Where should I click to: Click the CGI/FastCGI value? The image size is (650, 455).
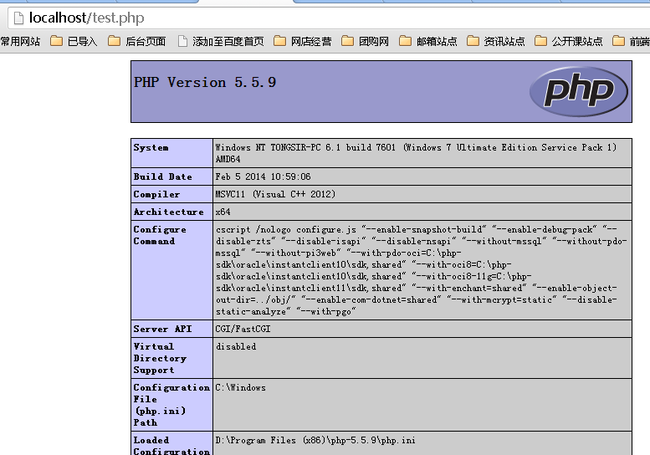[x=243, y=329]
